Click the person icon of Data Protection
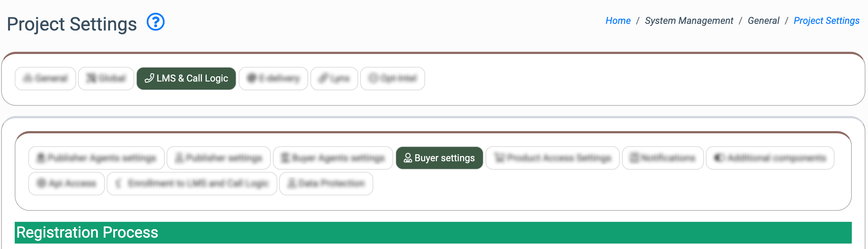The height and width of the screenshot is (249, 868). 292,183
